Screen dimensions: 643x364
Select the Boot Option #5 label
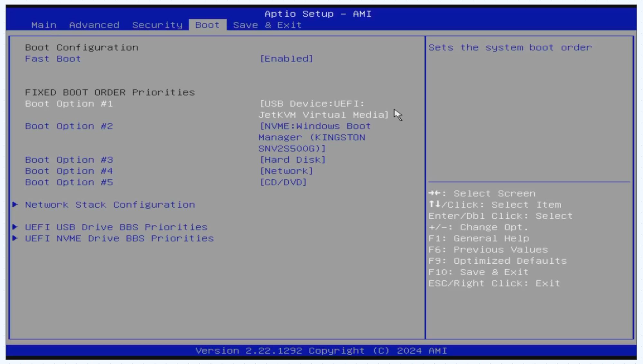tap(69, 182)
